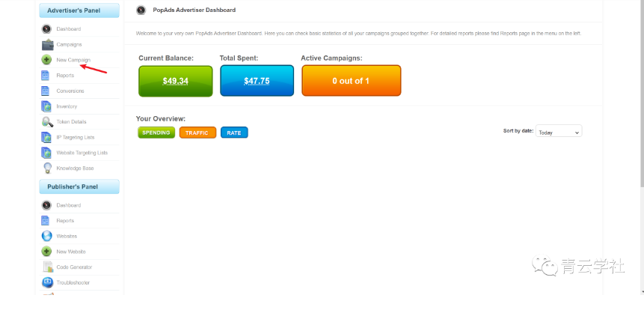The width and height of the screenshot is (644, 319).
Task: Switch to the RATE overview tab
Action: [x=234, y=133]
